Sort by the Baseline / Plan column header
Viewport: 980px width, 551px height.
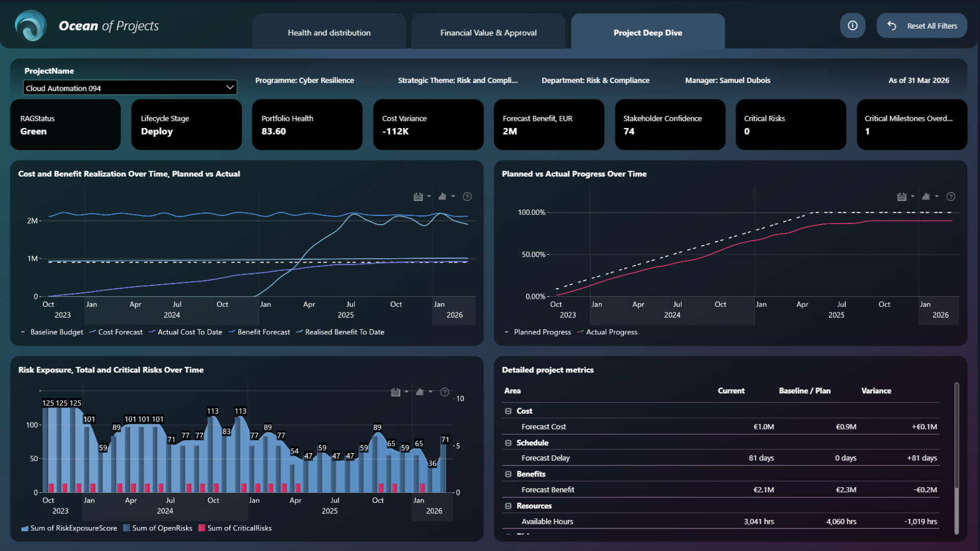pyautogui.click(x=804, y=391)
